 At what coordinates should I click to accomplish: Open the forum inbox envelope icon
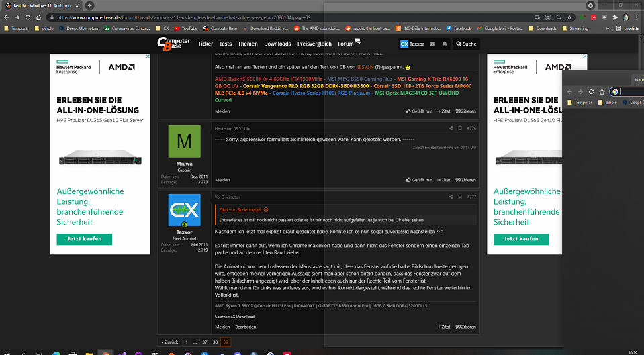click(x=432, y=44)
